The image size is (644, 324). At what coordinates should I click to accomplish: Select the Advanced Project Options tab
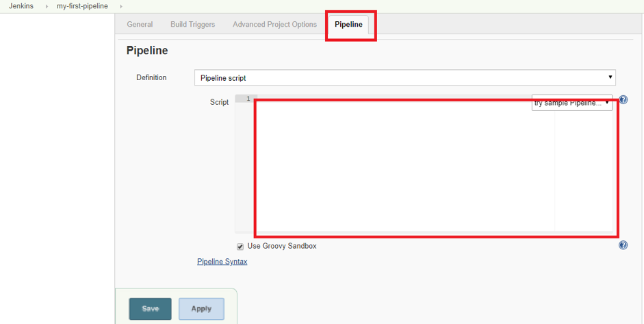click(x=274, y=25)
